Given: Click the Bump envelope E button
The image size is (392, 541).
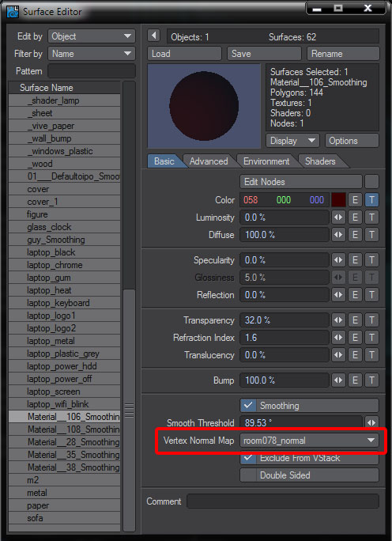Looking at the screenshot, I should tap(355, 380).
